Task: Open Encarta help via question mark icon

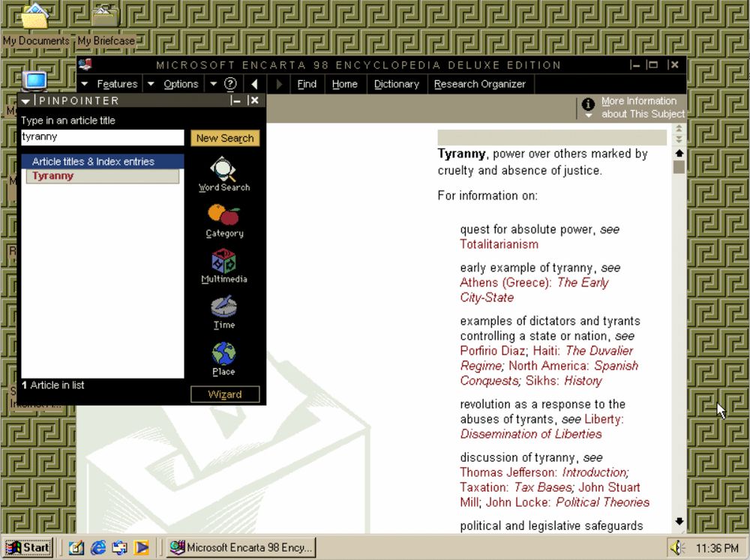Action: 229,83
